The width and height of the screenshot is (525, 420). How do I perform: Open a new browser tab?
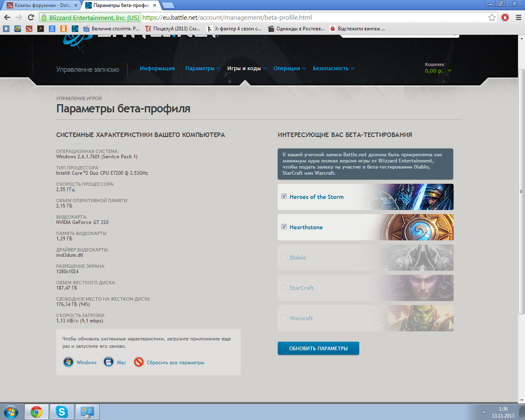(168, 5)
